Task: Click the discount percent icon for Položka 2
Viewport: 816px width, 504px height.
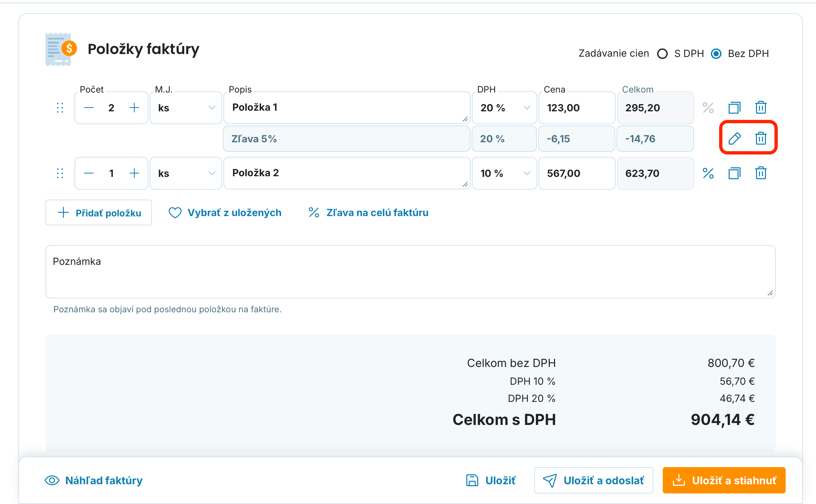Action: coord(708,173)
